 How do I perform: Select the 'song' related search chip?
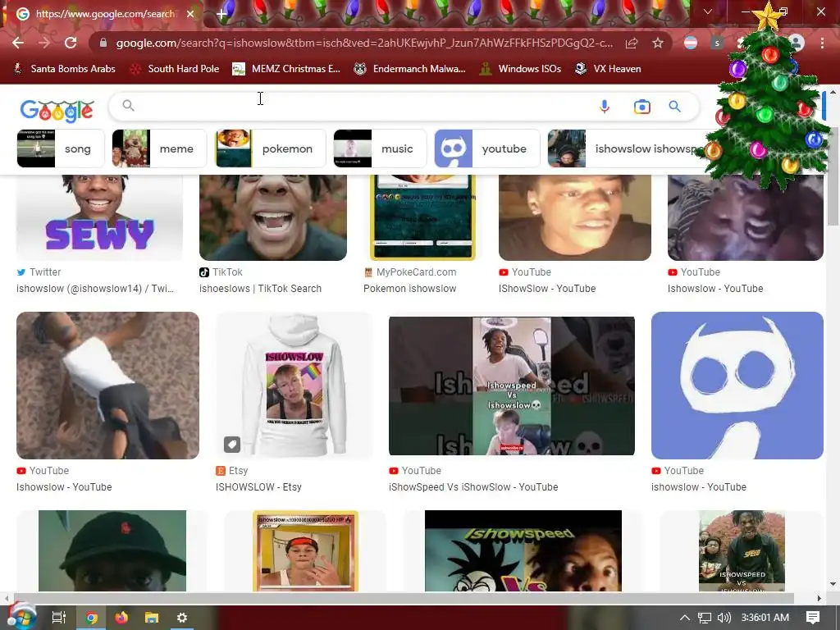61,148
